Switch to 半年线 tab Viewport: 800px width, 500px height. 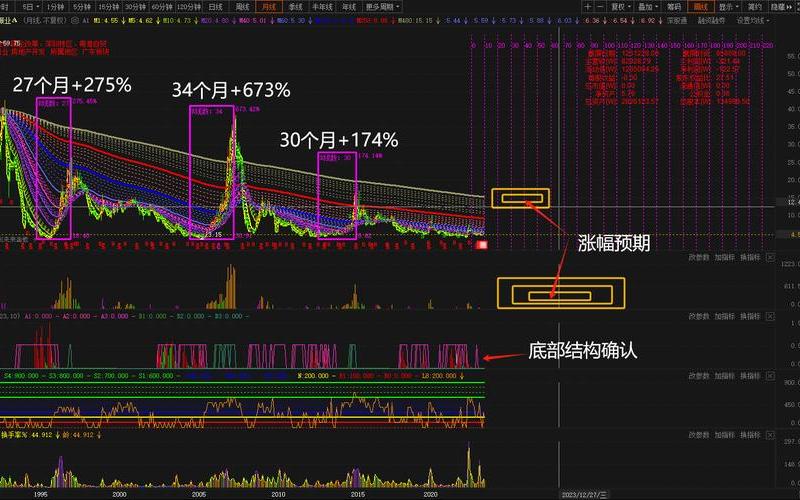[x=322, y=7]
